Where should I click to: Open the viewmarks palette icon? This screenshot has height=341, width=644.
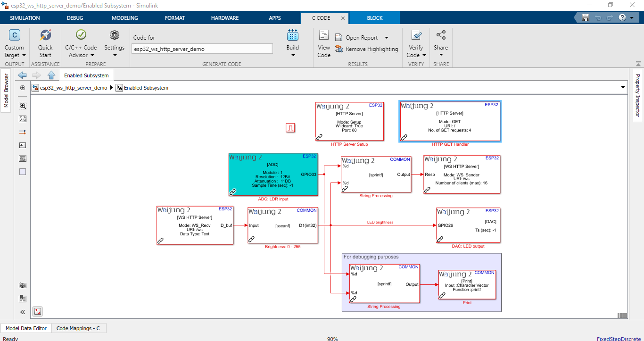coord(23,299)
